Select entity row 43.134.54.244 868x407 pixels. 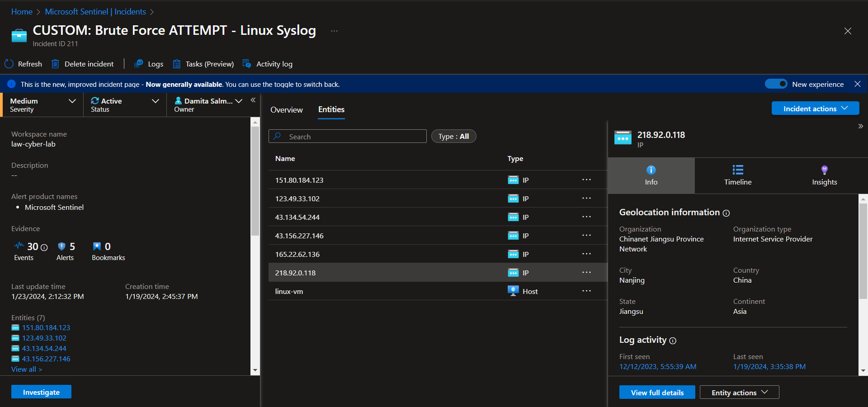(438, 217)
